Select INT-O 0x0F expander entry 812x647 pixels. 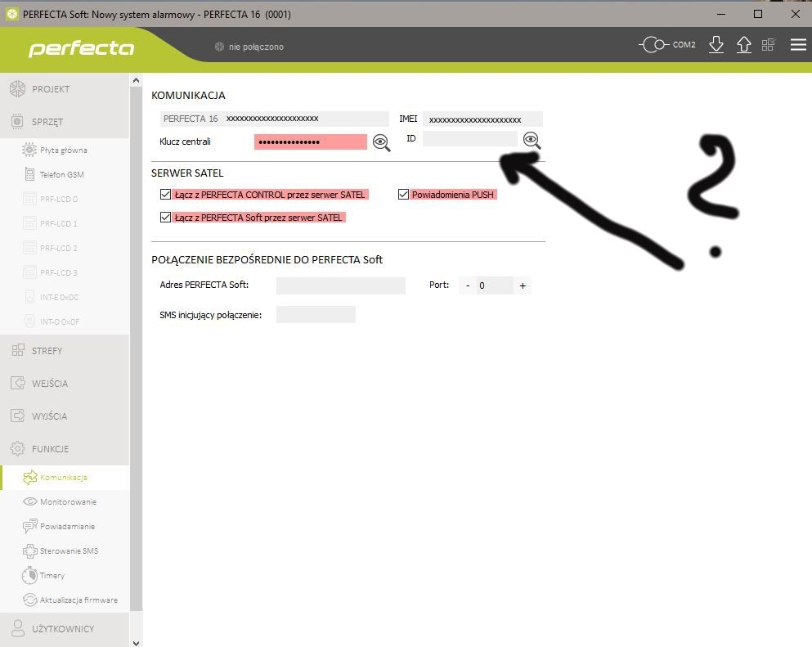pyautogui.click(x=65, y=321)
